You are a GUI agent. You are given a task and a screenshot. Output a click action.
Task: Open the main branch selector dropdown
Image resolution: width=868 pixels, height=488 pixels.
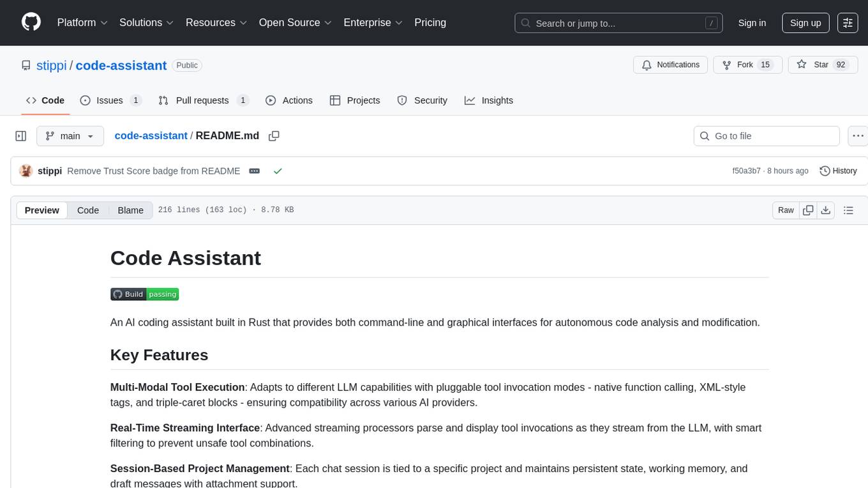70,136
